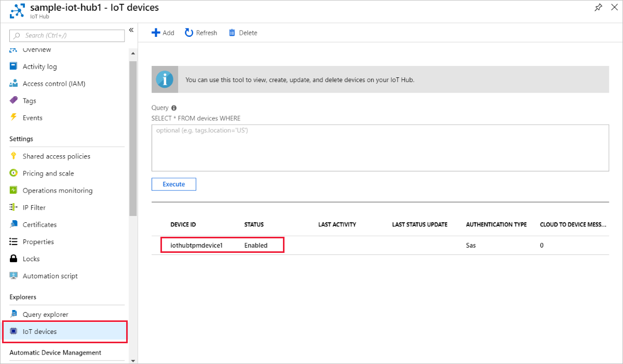Open the Properties menu item

tap(38, 241)
